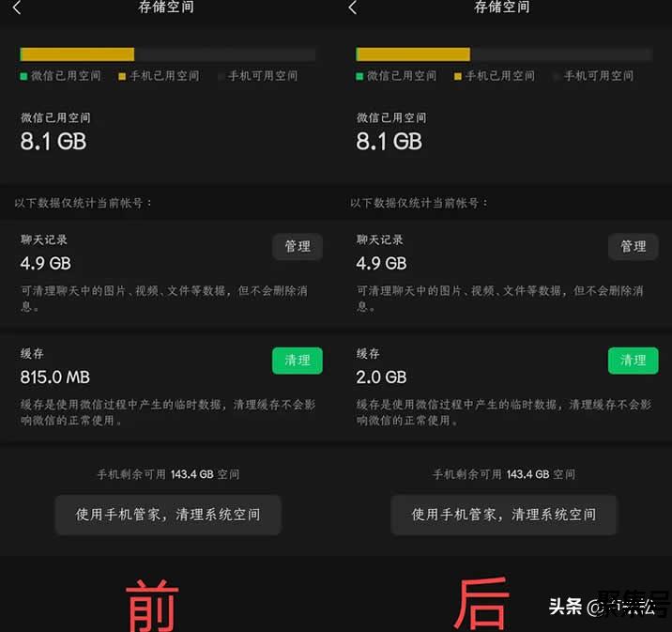Tap back arrow in right (后) screen
Image resolution: width=672 pixels, height=632 pixels.
click(x=353, y=8)
